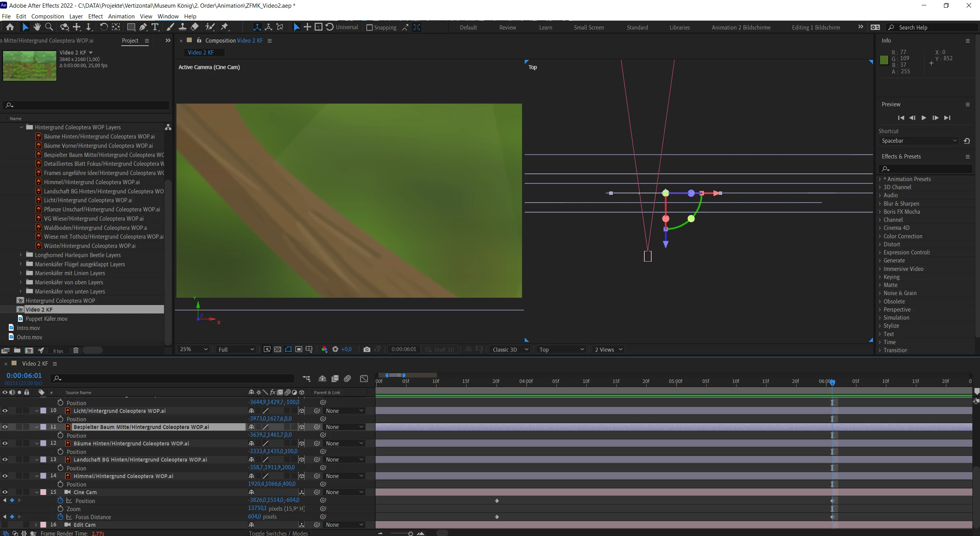Screen dimensions: 980x536
Task: Take a snapshot with camera icon
Action: (367, 350)
